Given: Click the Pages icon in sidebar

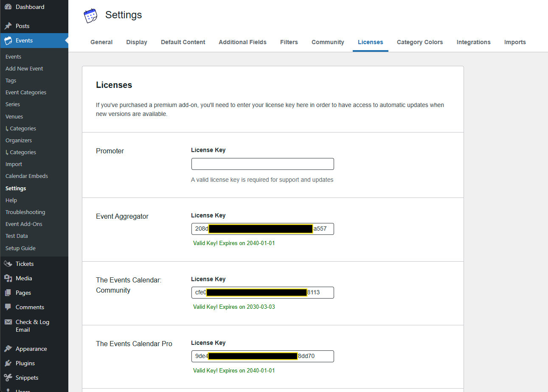Looking at the screenshot, I should 8,293.
